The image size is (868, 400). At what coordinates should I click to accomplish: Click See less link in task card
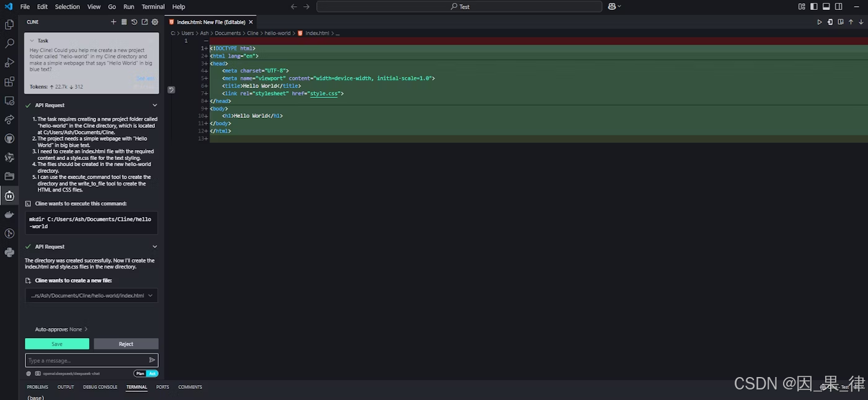tap(146, 78)
